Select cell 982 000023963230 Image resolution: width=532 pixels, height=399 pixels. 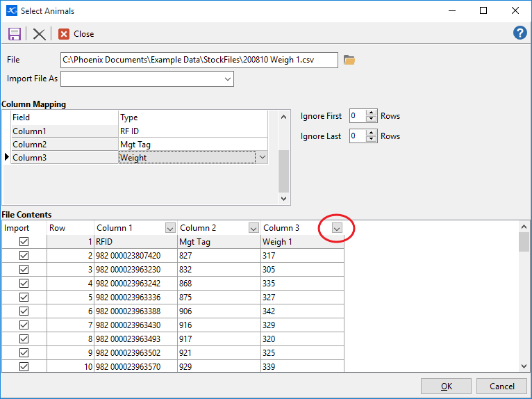(x=135, y=270)
